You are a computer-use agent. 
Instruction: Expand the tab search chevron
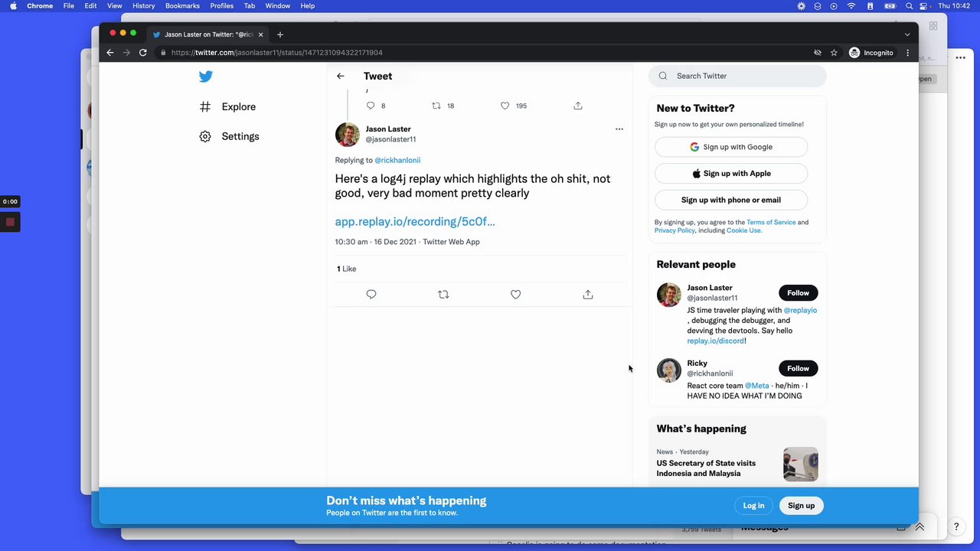click(907, 34)
